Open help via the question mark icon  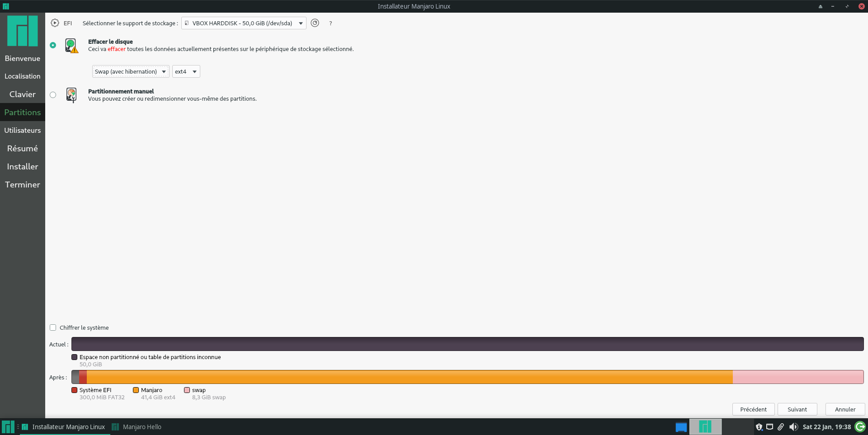(x=330, y=23)
